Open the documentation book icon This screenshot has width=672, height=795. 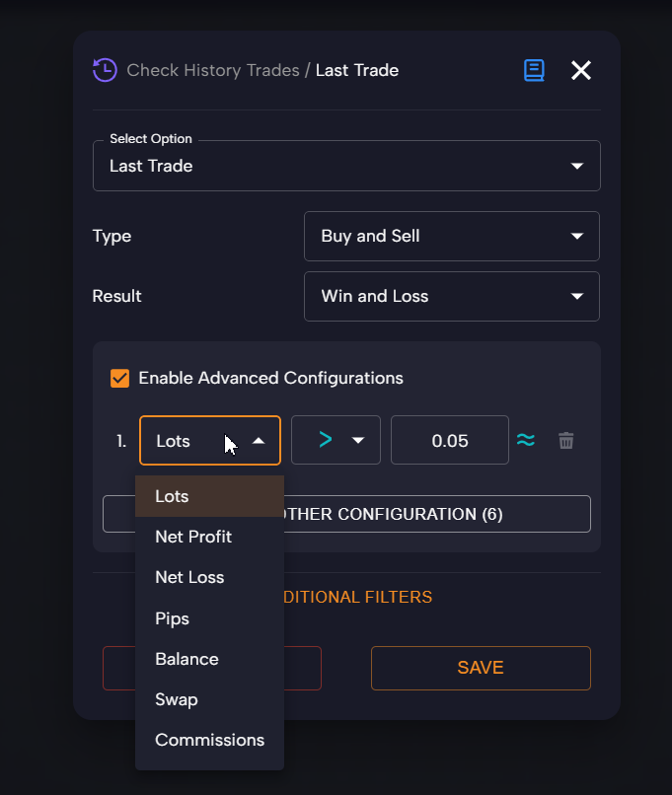534,70
